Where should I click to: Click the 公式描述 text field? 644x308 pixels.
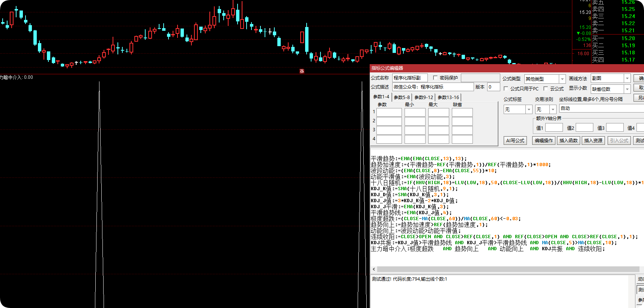(x=433, y=87)
